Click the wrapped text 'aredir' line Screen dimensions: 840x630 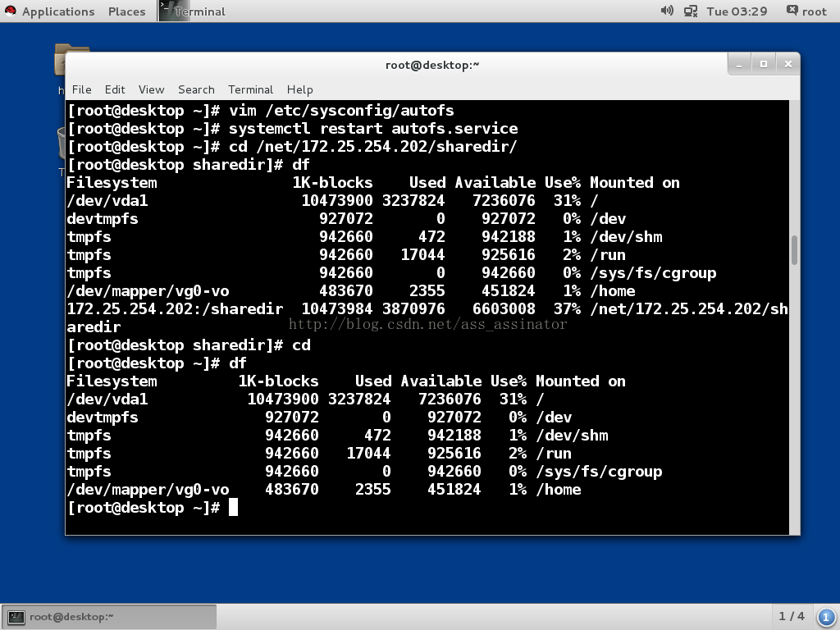[94, 326]
